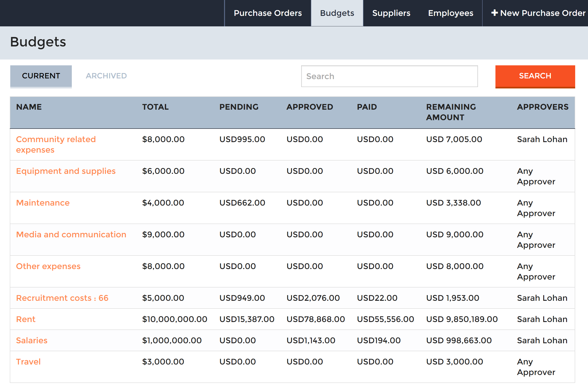Screen dimensions: 588x389
Task: Select the USD949.00 pending amount
Action: 242,298
